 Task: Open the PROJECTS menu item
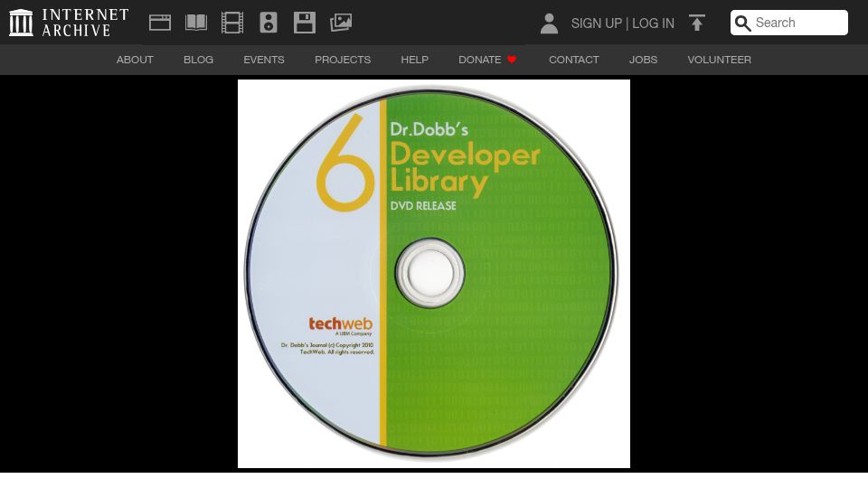(x=343, y=60)
